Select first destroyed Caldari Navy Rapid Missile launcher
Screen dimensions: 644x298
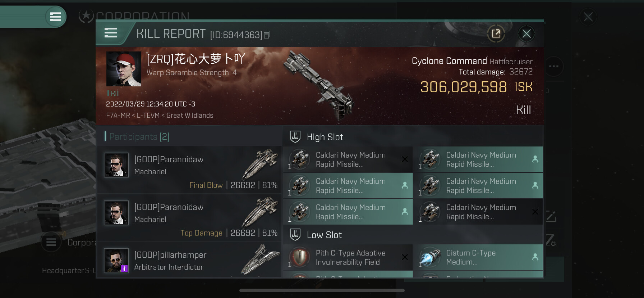tap(348, 159)
